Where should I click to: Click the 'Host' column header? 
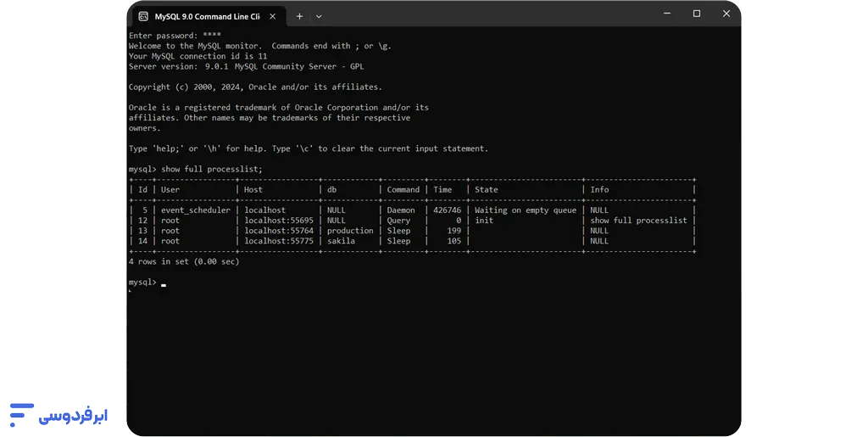pos(253,189)
